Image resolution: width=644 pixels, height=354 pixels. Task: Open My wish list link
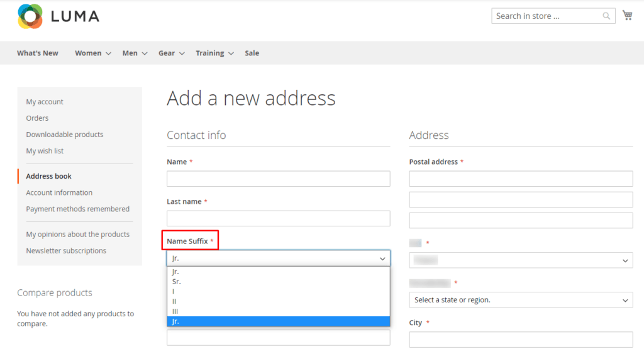coord(45,151)
